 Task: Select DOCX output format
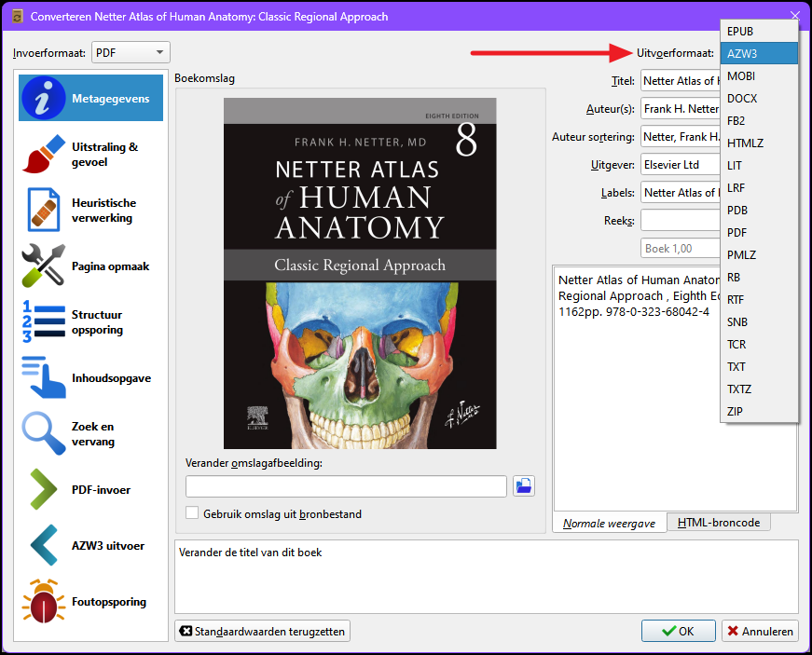click(759, 99)
